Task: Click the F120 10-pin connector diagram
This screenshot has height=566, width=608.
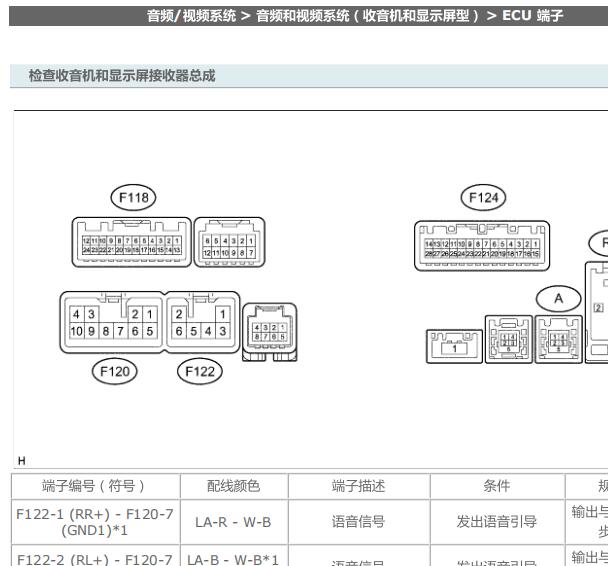Action: tap(113, 323)
